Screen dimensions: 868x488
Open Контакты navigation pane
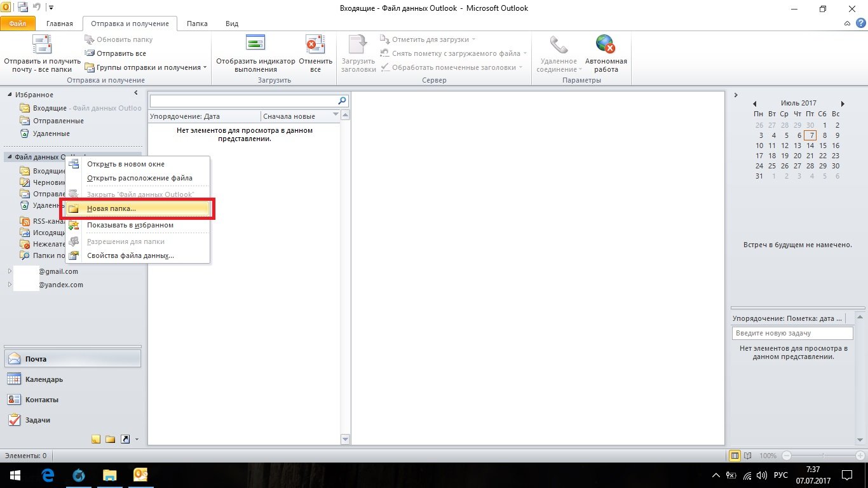coord(73,400)
